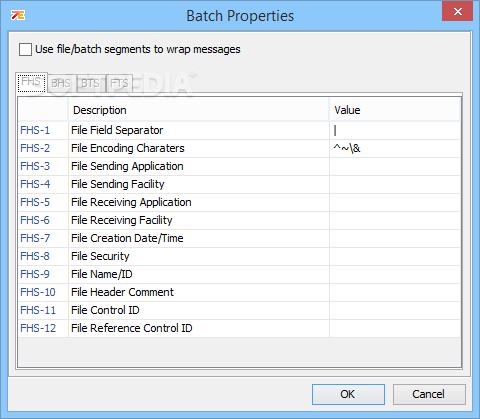Click 'File Sending Application' description
This screenshot has height=419, width=480.
pos(127,166)
